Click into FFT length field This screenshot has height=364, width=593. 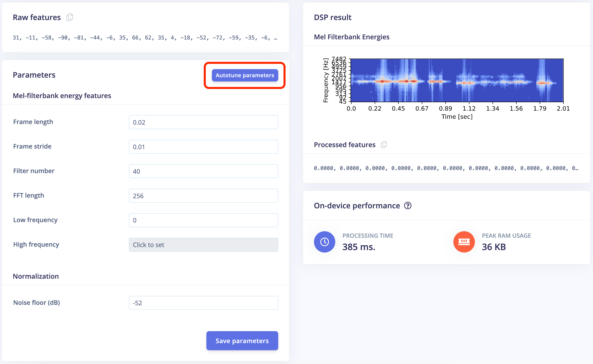tap(203, 196)
